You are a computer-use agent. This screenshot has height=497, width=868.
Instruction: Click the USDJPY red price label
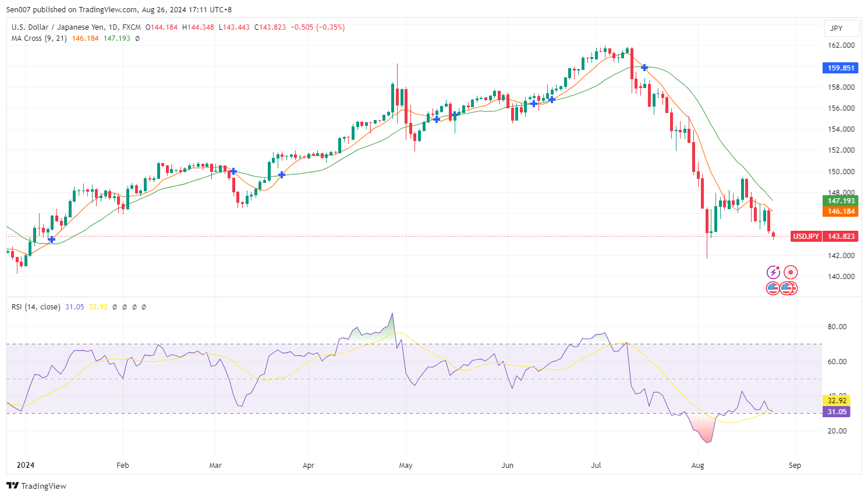click(806, 236)
